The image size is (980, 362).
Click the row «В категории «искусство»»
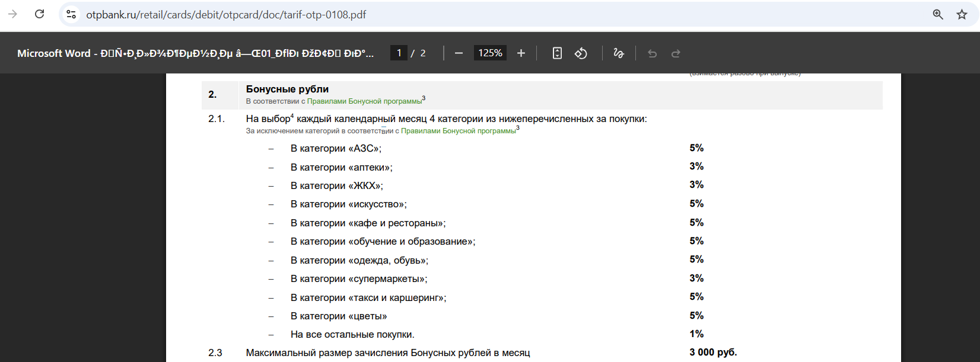(x=349, y=204)
